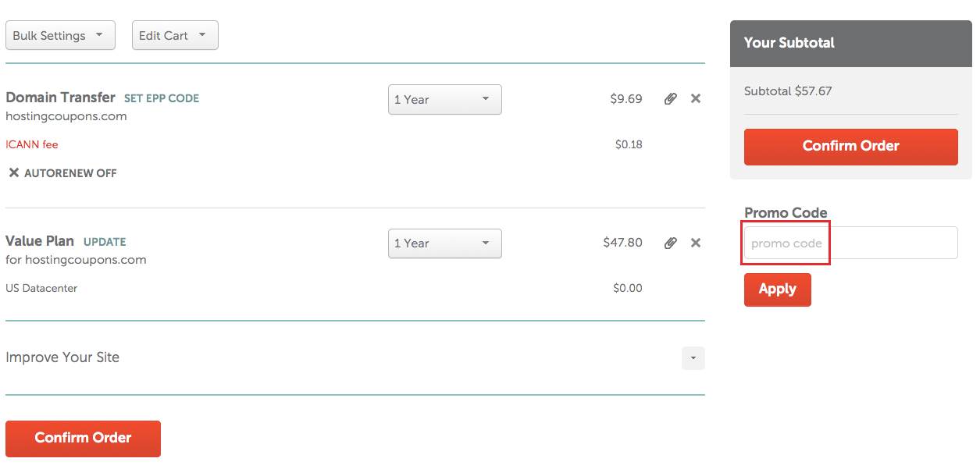
Task: Click the UPDATE link for Value Plan
Action: 105,242
